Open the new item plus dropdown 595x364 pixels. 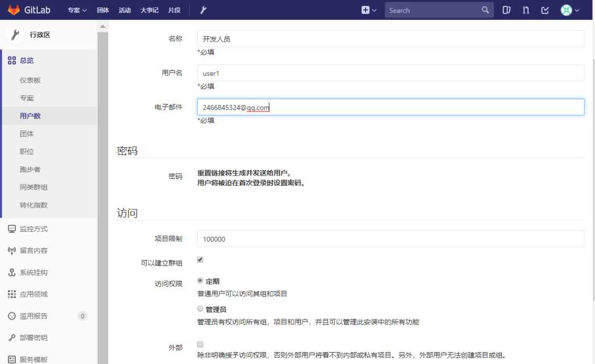tap(368, 10)
